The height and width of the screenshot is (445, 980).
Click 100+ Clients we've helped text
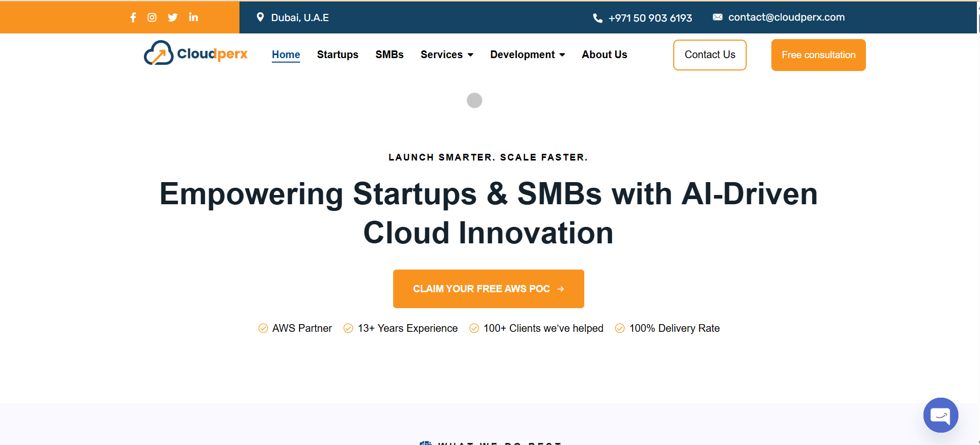click(543, 328)
